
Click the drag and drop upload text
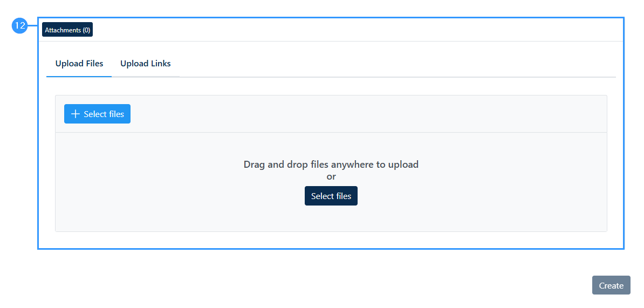(x=331, y=165)
